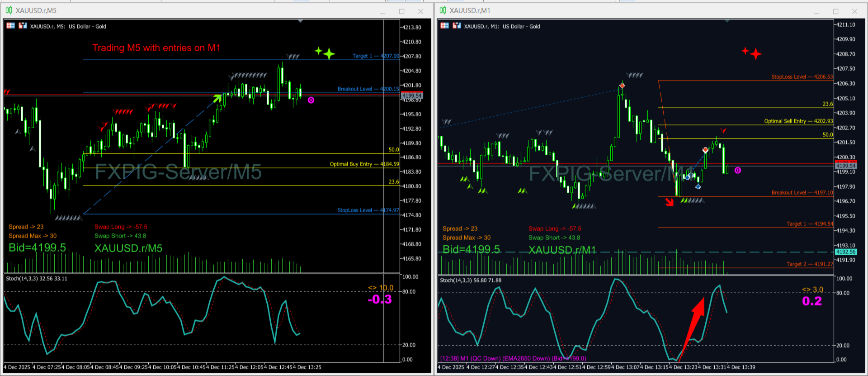Viewport: 868px width, 376px height.
Task: Click the '[12:38] M1 (QC Down)' status line
Action: 513,358
